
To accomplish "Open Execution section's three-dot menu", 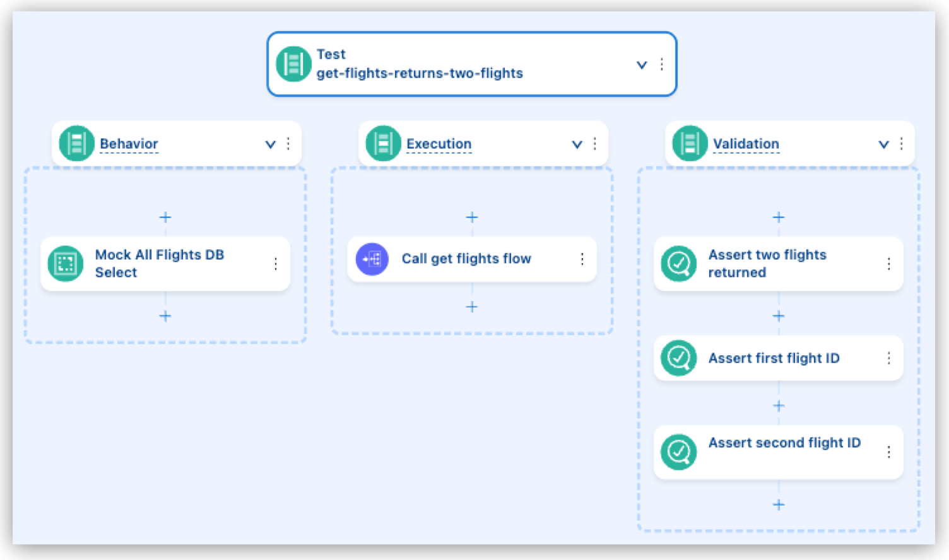I will (594, 144).
